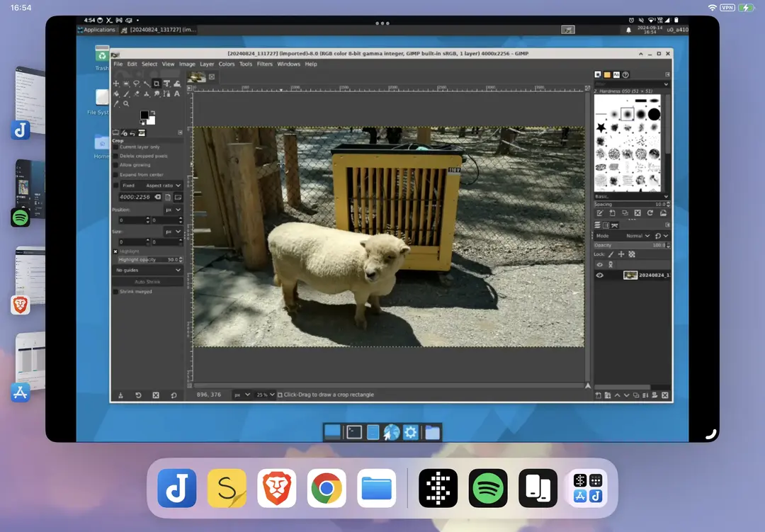The width and height of the screenshot is (765, 532).
Task: Open the terminal from the XFCE dock
Action: [x=354, y=432]
